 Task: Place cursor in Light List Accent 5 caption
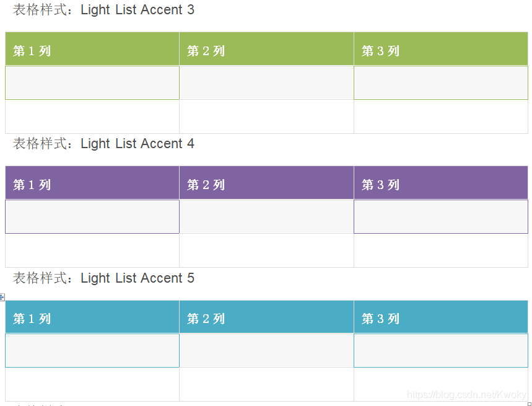point(137,278)
